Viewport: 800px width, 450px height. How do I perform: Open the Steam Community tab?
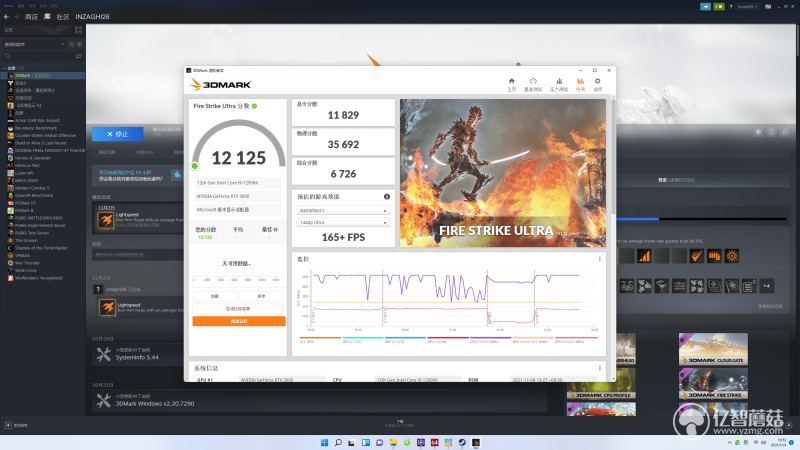point(63,17)
